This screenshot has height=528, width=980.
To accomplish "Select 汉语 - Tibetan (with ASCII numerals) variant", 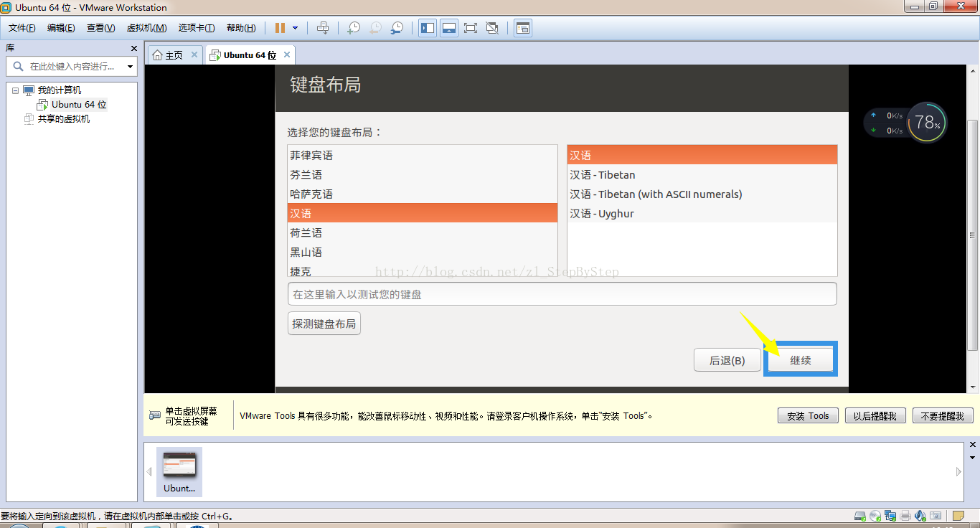I will (702, 194).
